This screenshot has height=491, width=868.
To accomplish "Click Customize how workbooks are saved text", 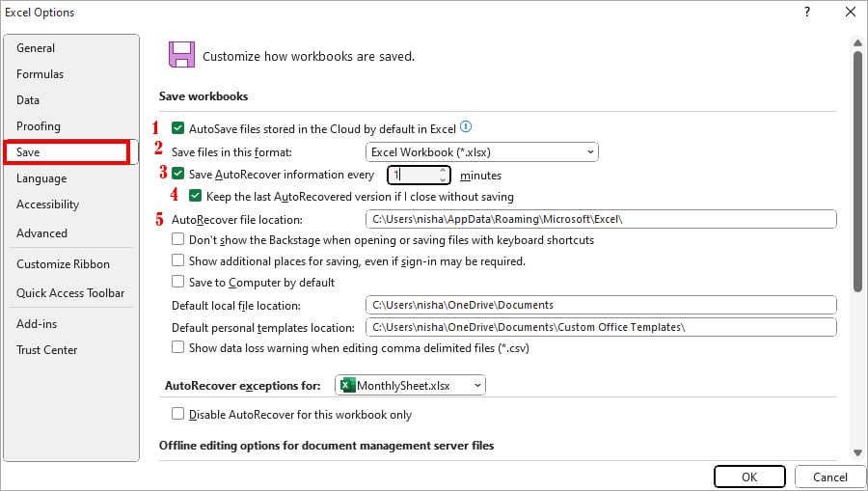I will click(x=309, y=57).
